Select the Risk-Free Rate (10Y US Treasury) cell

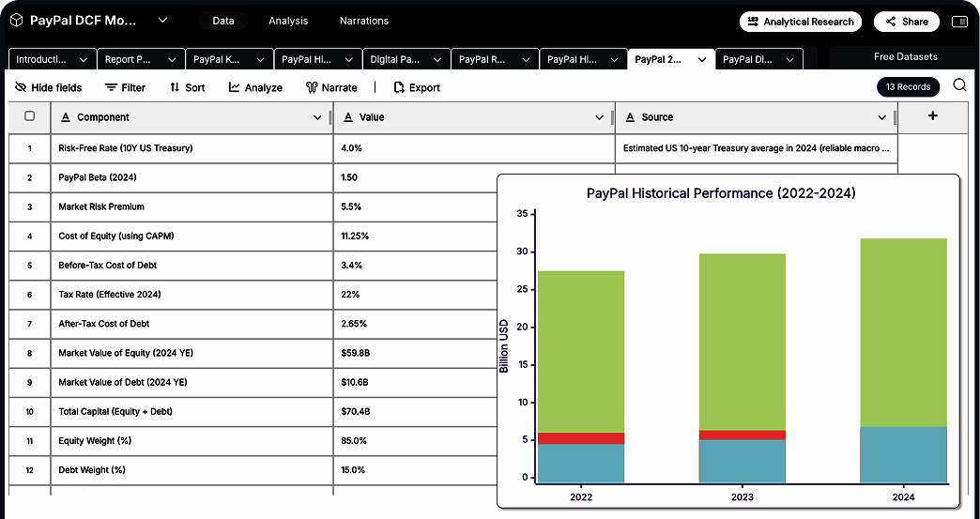191,148
